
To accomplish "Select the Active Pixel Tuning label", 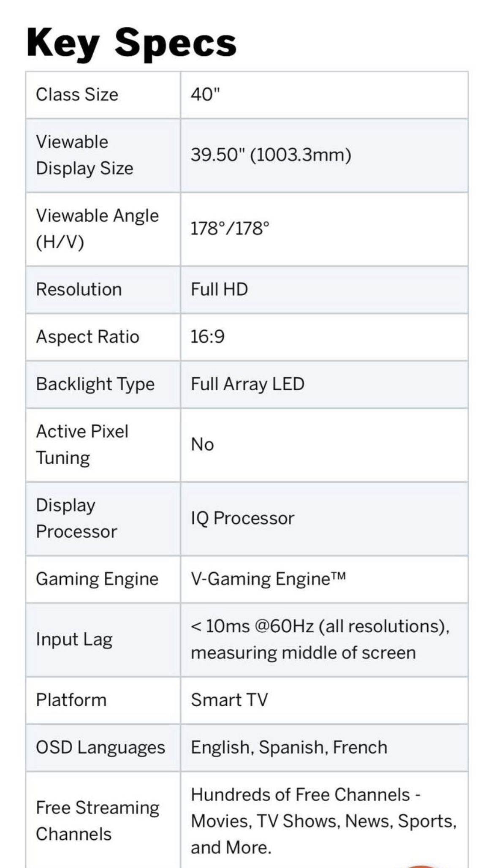I will [82, 444].
